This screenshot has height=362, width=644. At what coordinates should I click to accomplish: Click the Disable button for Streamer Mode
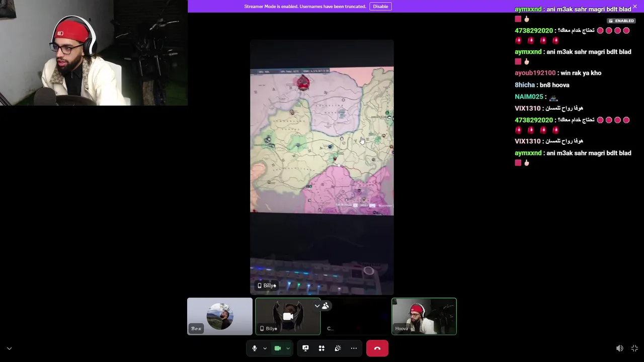[380, 7]
